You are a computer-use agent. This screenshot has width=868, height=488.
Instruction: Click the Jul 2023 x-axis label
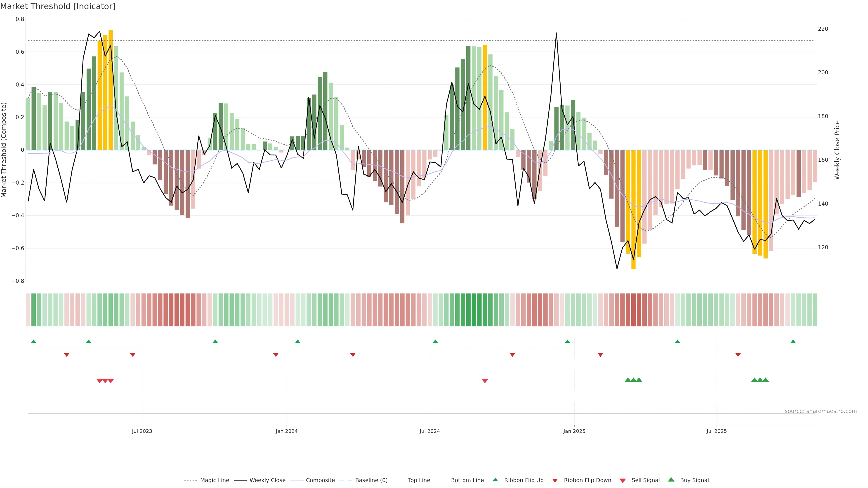point(142,431)
